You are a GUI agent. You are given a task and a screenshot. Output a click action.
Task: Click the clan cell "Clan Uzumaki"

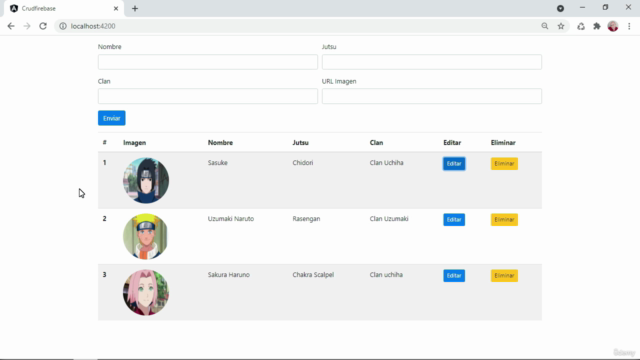[x=389, y=219]
